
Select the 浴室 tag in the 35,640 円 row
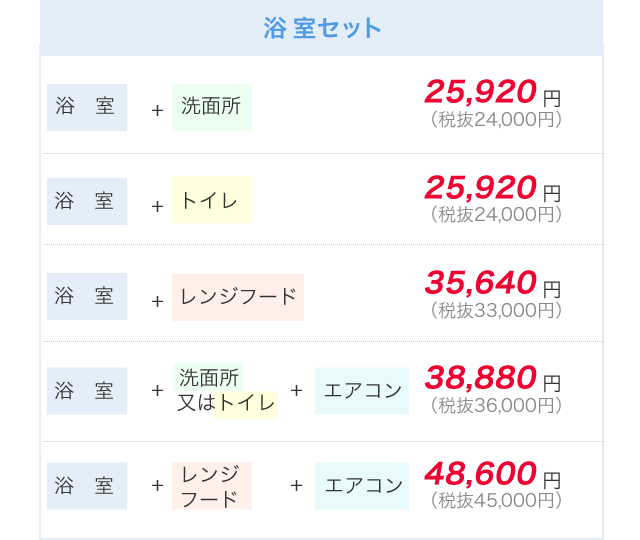point(87,297)
